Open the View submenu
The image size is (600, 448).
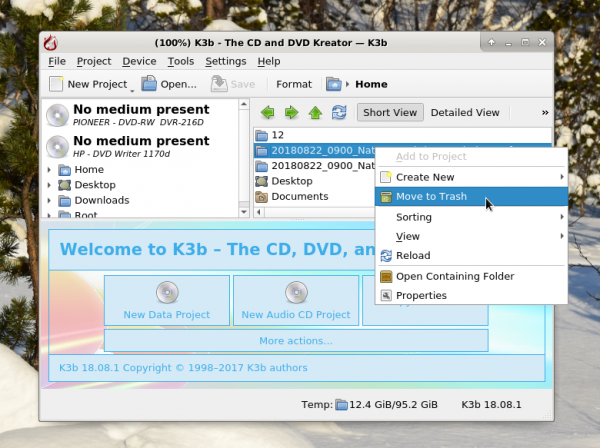(x=471, y=236)
